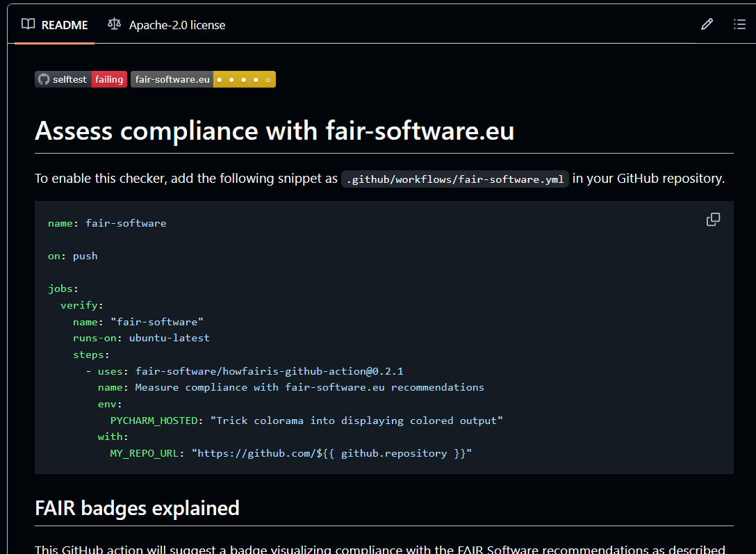The height and width of the screenshot is (554, 756).
Task: Copy the YAML snippet with copy icon
Action: point(713,220)
